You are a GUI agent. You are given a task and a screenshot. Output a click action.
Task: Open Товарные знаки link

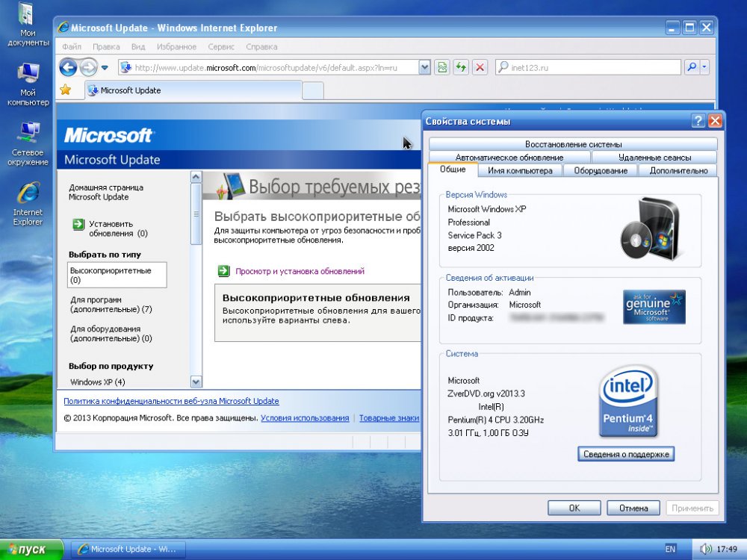(389, 418)
